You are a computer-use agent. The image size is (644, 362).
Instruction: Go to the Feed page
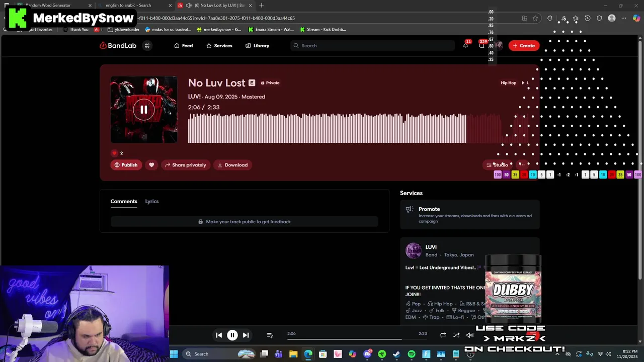point(183,45)
